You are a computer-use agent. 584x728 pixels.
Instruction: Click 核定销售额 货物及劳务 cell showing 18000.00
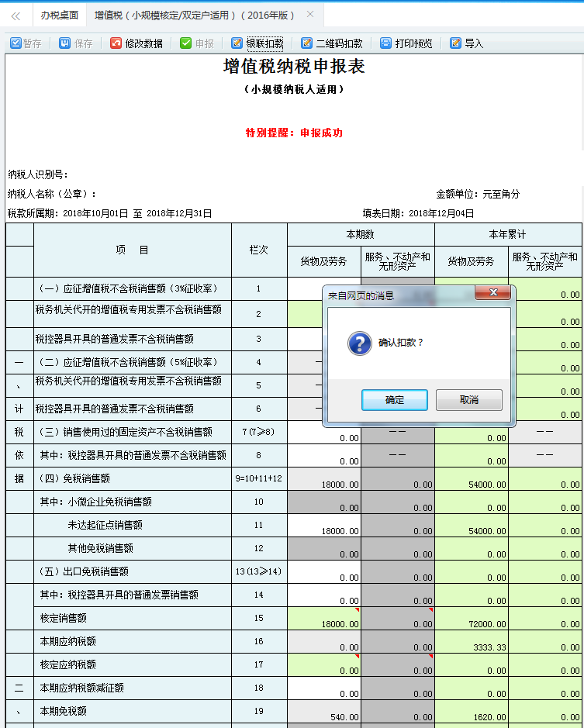point(323,619)
